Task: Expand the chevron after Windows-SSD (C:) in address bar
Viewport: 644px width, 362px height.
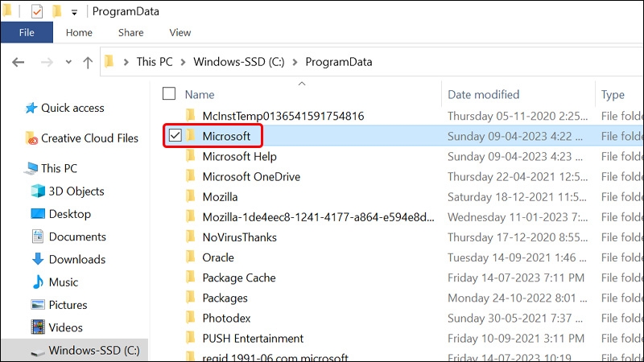Action: [295, 62]
